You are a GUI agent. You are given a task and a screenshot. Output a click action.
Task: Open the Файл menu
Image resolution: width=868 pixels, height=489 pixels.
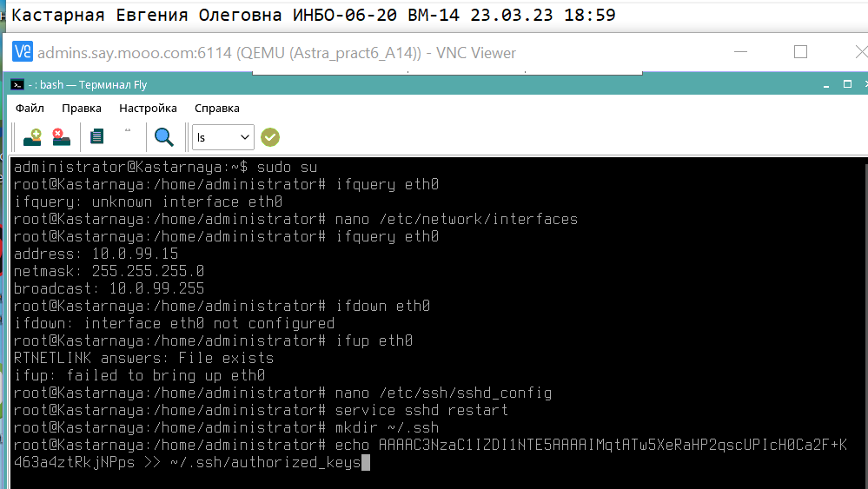(x=30, y=109)
